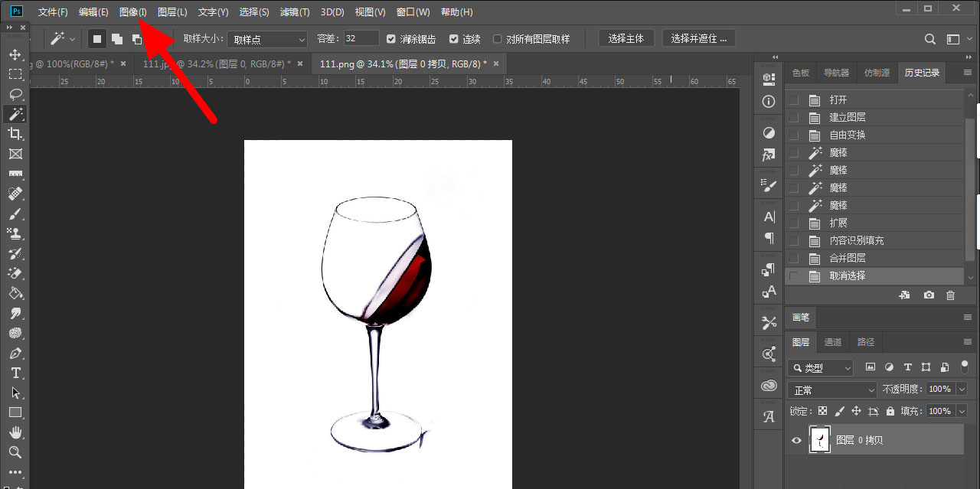Image resolution: width=980 pixels, height=489 pixels.
Task: Select the Zoom tool
Action: point(15,452)
